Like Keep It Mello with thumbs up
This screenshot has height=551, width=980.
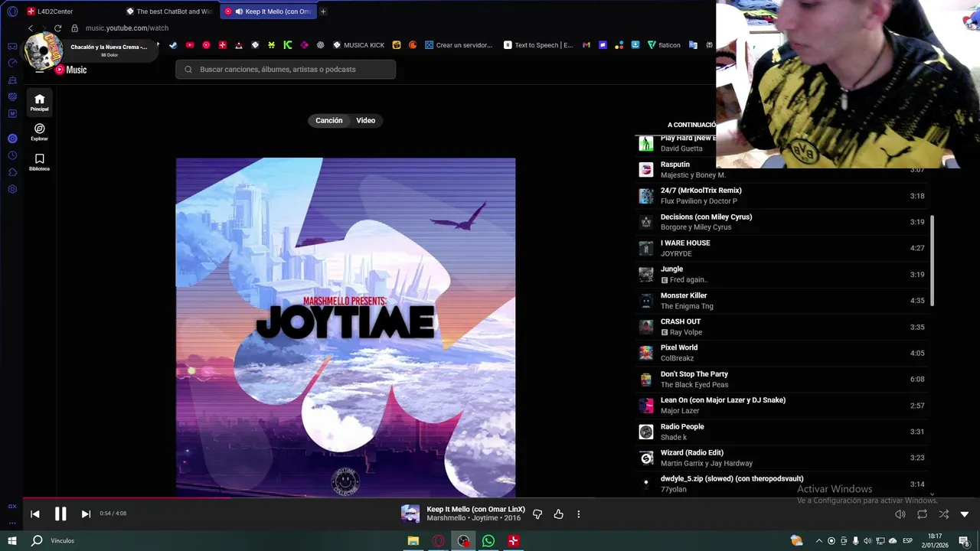tap(558, 514)
